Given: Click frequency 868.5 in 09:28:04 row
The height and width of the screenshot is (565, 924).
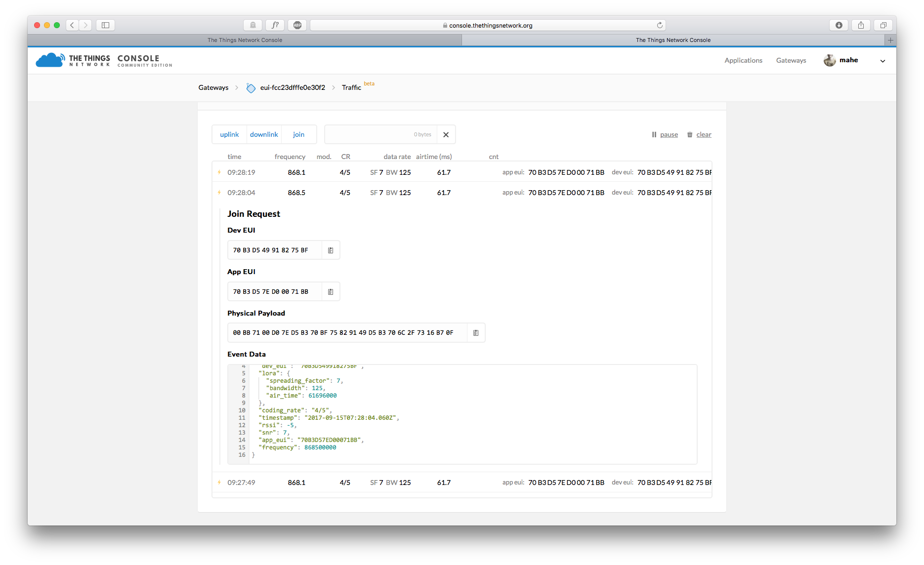Looking at the screenshot, I should tap(296, 193).
